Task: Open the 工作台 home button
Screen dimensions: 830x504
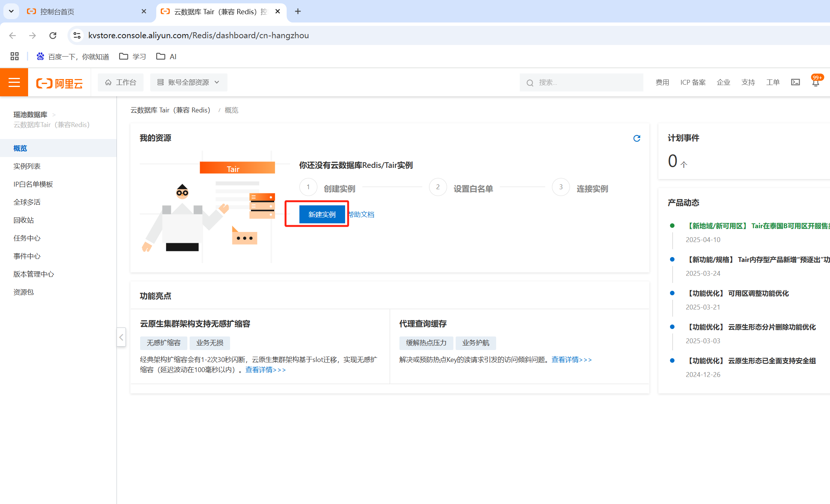Action: tap(121, 82)
